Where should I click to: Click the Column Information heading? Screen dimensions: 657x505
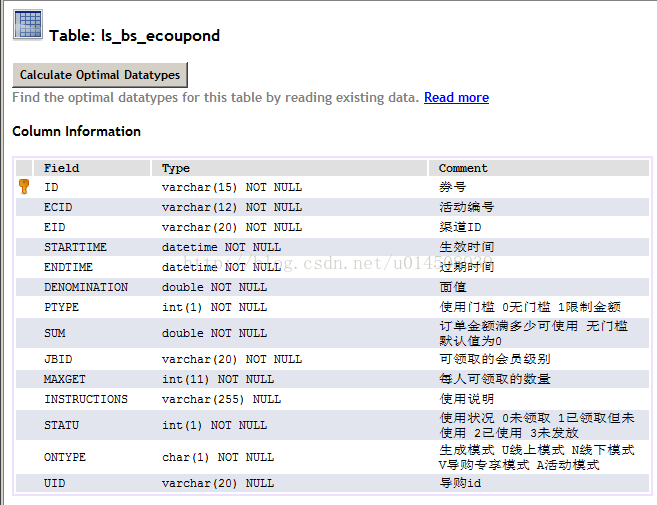[x=76, y=132]
